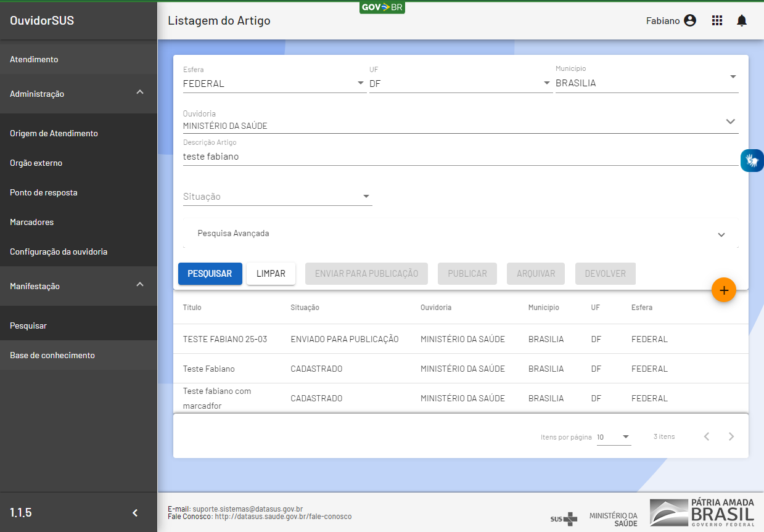Go to the previous results page arrow

(707, 436)
